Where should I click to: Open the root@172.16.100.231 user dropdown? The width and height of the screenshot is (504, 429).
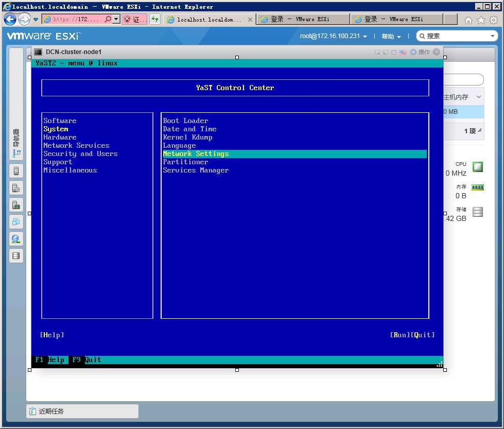[x=333, y=36]
